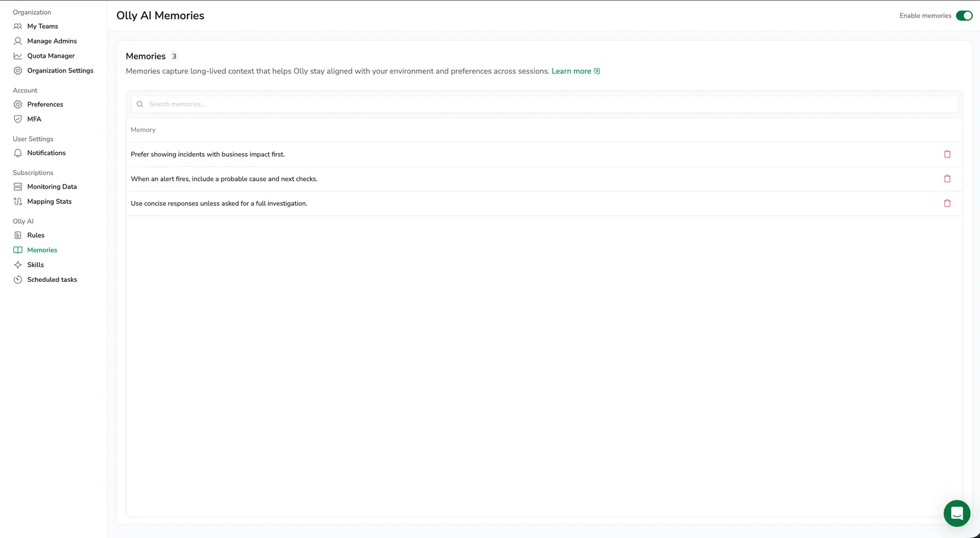Delete the 'business impact first' memory

947,154
